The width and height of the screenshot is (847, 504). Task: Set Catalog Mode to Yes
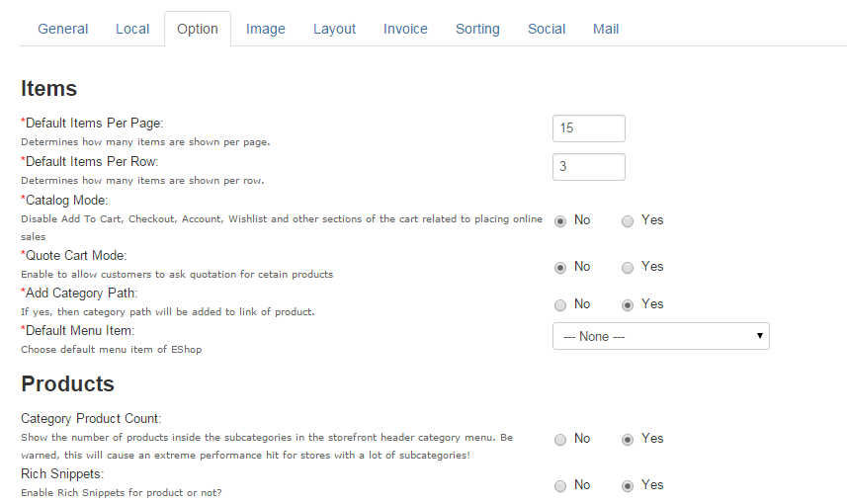(x=628, y=221)
